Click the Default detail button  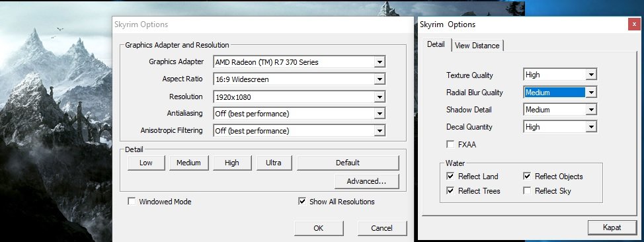348,163
